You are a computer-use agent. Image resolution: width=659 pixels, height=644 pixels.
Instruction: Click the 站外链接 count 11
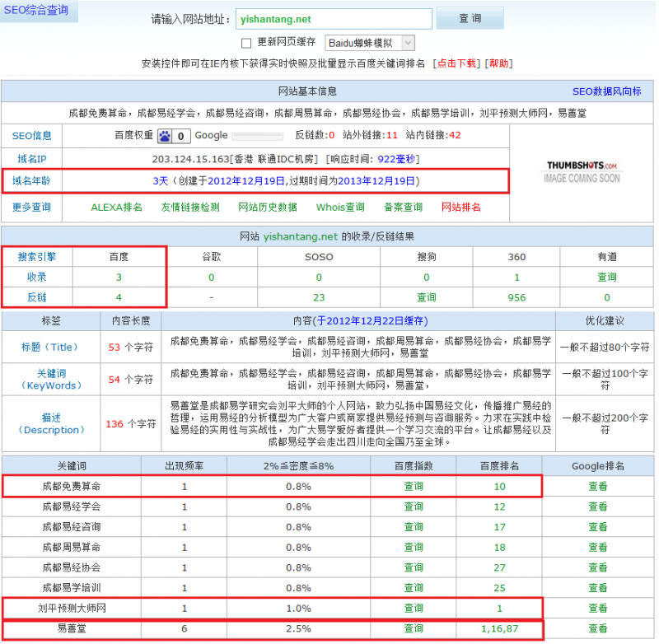tap(392, 135)
